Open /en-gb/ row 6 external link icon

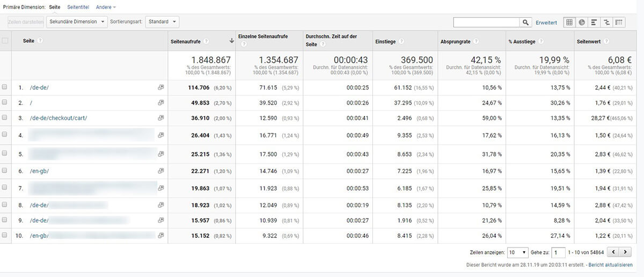click(160, 171)
